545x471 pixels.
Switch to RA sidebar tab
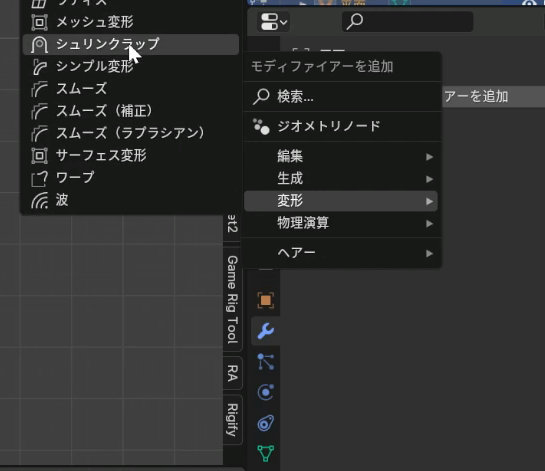[233, 373]
